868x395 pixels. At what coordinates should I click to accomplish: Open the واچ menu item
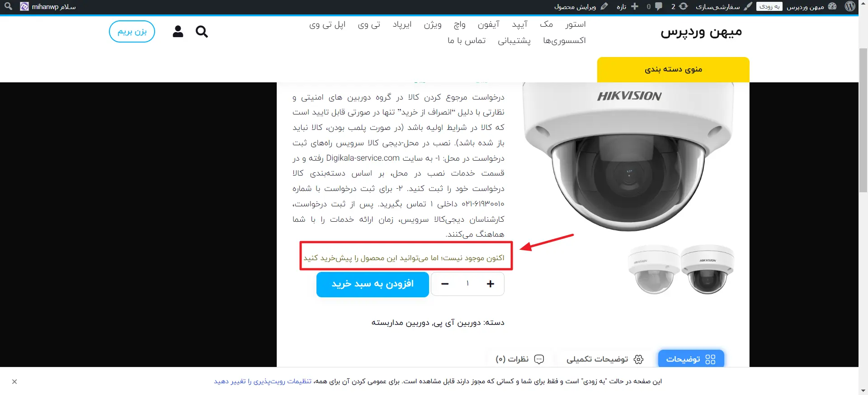460,24
